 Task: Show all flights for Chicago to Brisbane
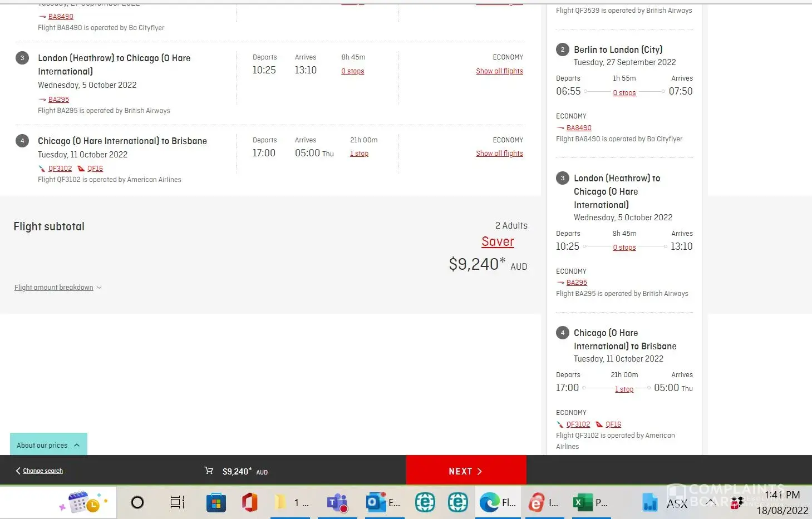click(x=499, y=154)
